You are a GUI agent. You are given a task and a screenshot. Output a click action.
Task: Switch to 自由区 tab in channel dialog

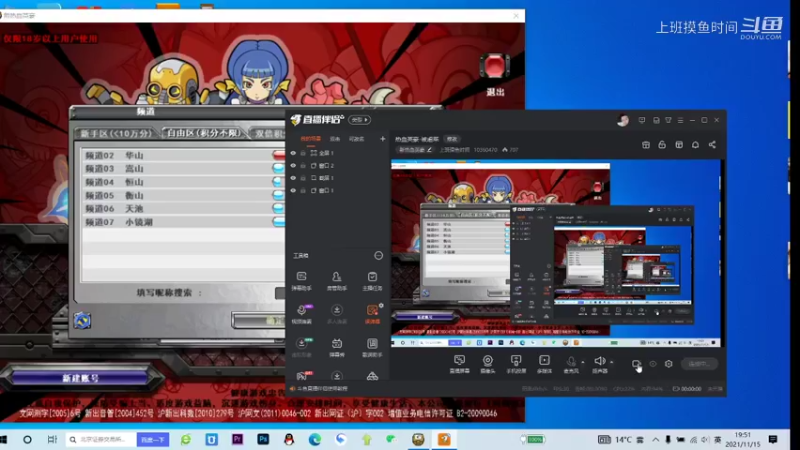click(x=203, y=133)
